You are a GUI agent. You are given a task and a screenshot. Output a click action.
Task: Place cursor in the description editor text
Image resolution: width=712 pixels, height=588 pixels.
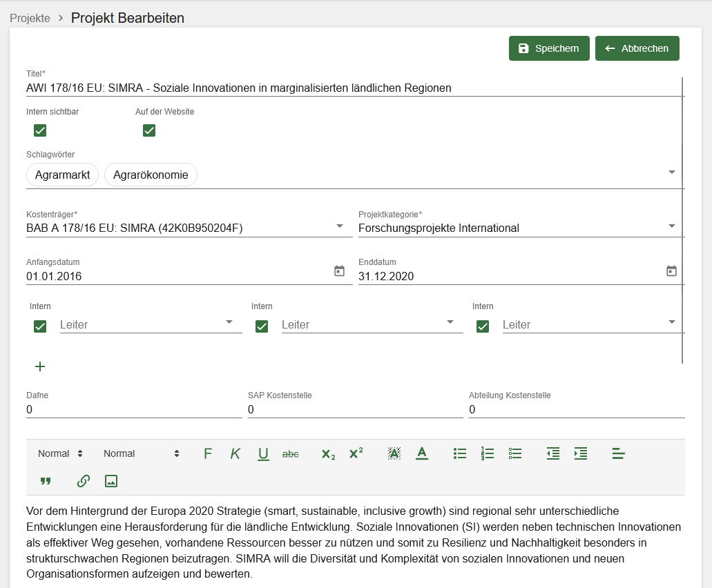click(x=355, y=542)
